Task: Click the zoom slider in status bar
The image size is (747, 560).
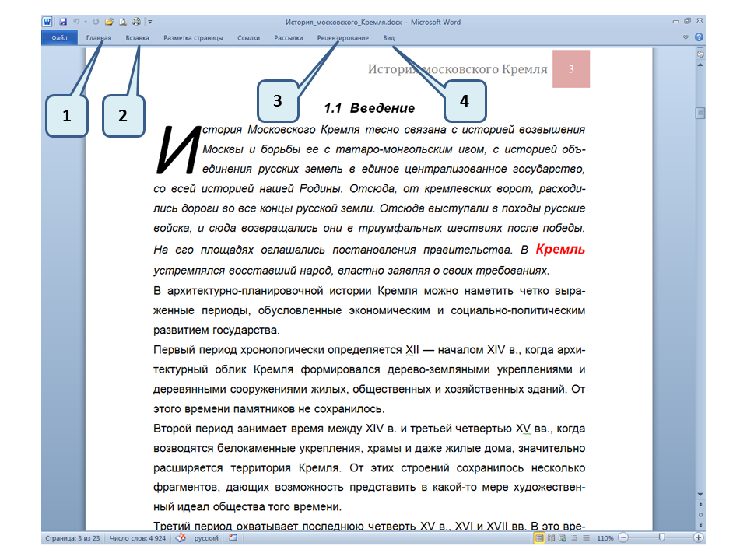Action: point(661,537)
